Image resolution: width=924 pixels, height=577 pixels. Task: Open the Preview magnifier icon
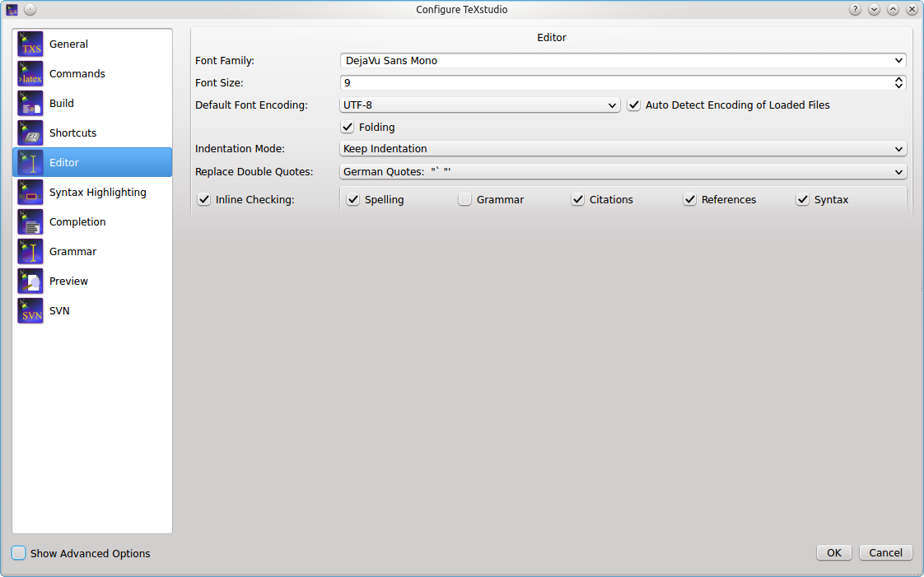coord(30,281)
